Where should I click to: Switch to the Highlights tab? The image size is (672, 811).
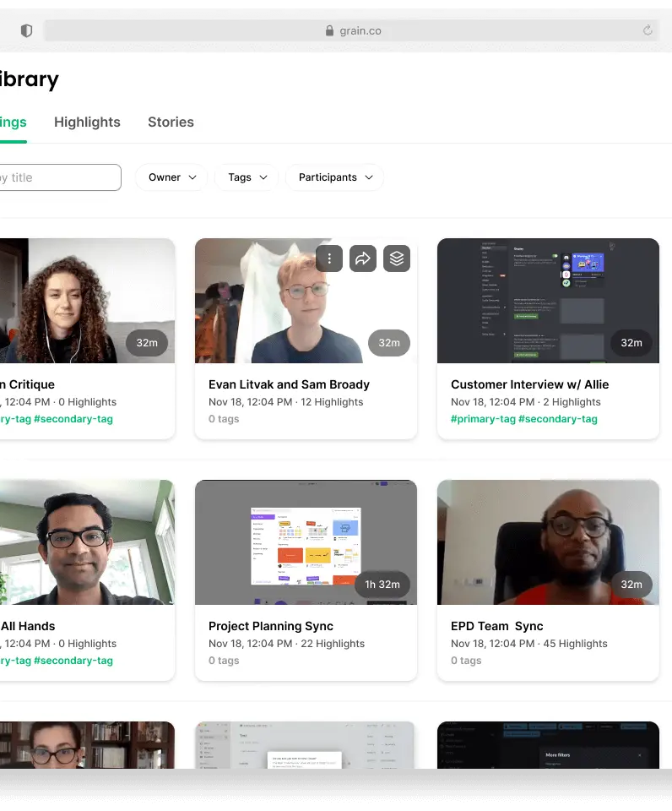pos(87,122)
